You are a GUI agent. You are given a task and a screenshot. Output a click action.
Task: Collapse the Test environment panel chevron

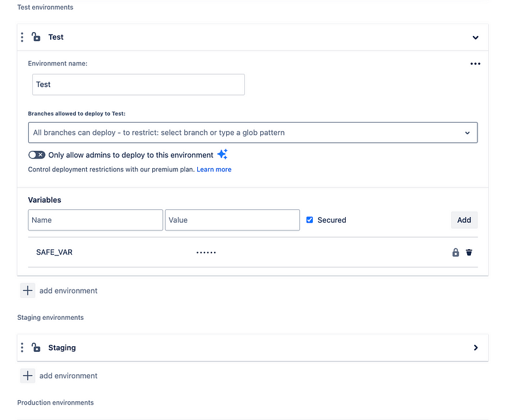[x=475, y=37]
